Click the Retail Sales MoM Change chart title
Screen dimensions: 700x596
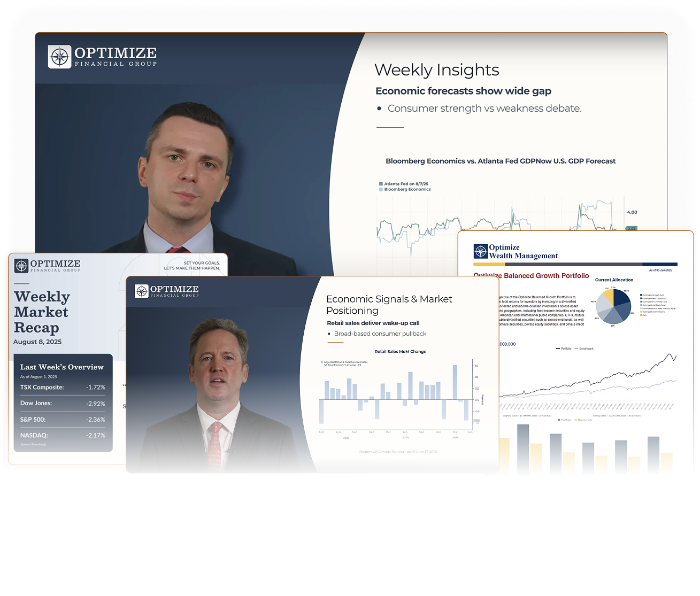coord(400,351)
